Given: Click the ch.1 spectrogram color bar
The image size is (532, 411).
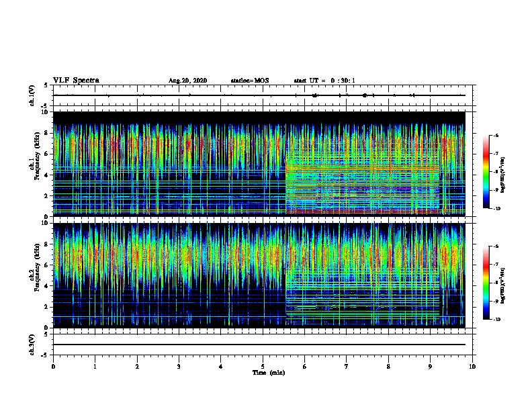Looking at the screenshot, I should pyautogui.click(x=486, y=172).
